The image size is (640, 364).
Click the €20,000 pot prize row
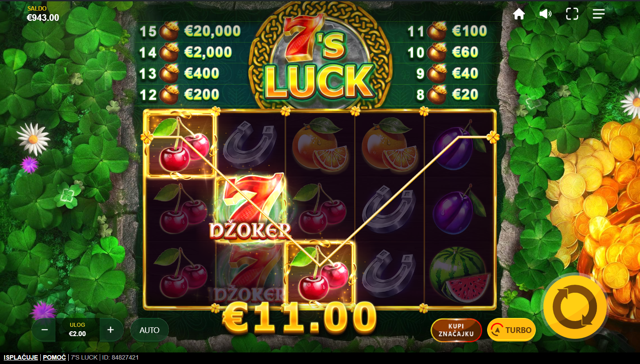click(x=190, y=31)
